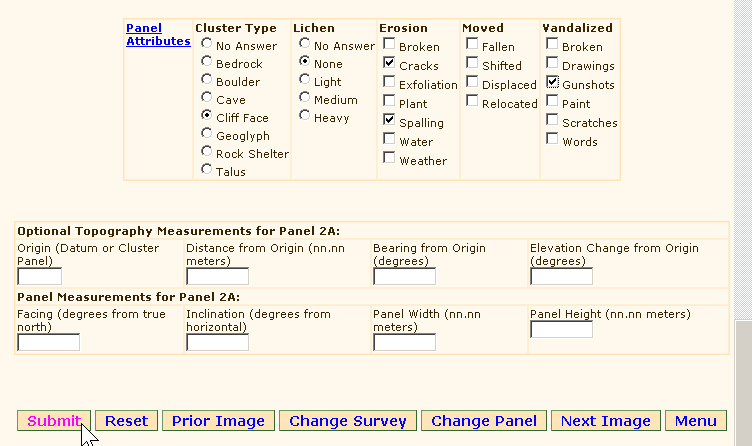
Task: Uncheck the Cracks erosion checkbox
Action: pyautogui.click(x=390, y=63)
